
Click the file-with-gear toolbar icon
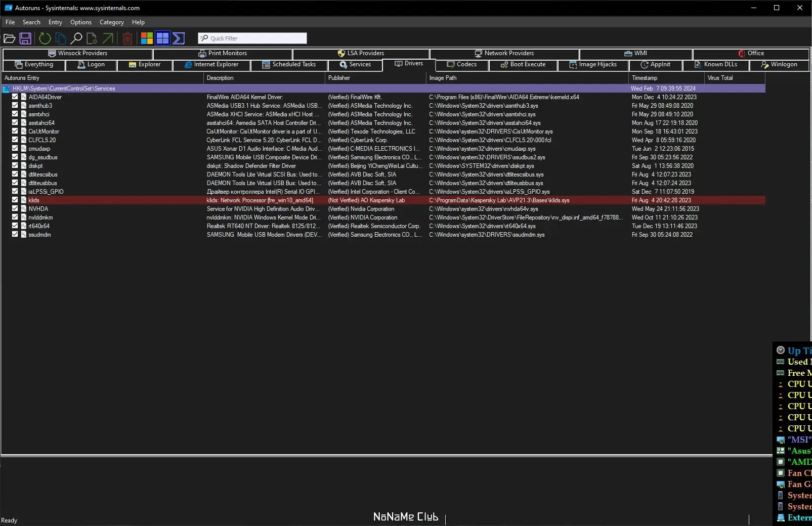(x=92, y=38)
